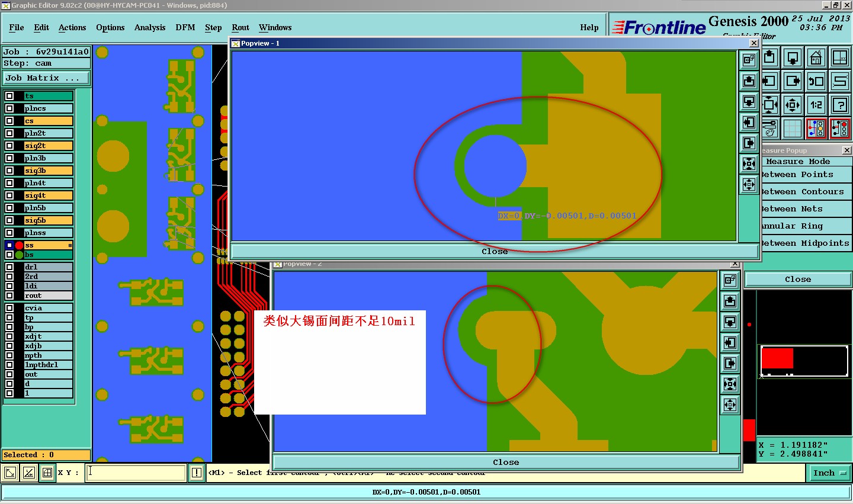The image size is (853, 504).
Task: Click the exclamation mark button
Action: point(197,473)
